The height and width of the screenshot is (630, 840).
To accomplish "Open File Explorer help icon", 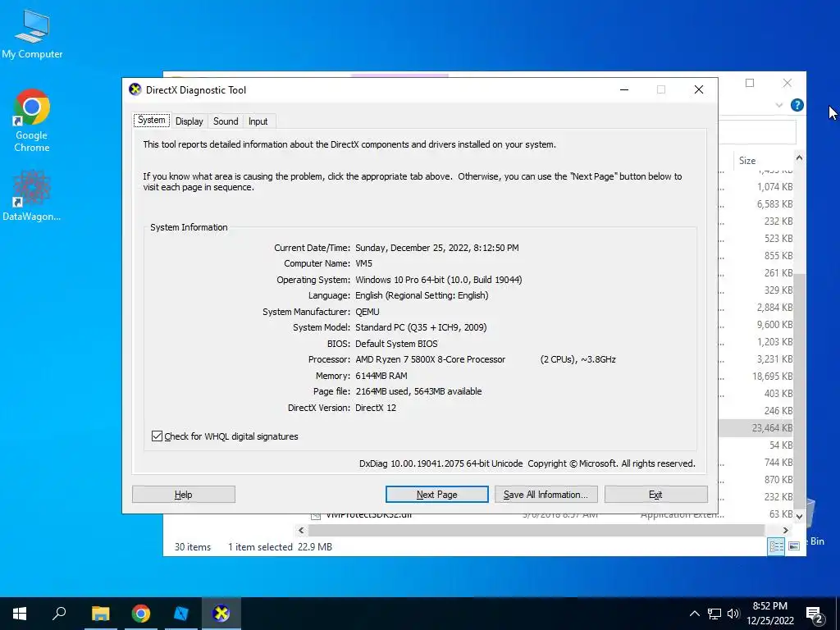I will pyautogui.click(x=797, y=105).
